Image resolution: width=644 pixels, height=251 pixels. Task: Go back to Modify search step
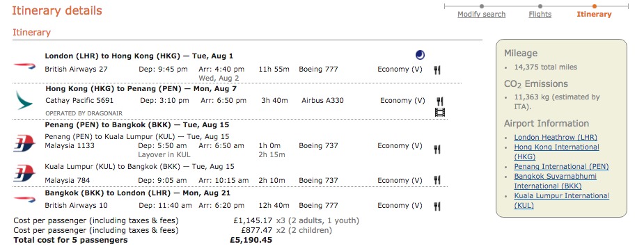pos(481,15)
